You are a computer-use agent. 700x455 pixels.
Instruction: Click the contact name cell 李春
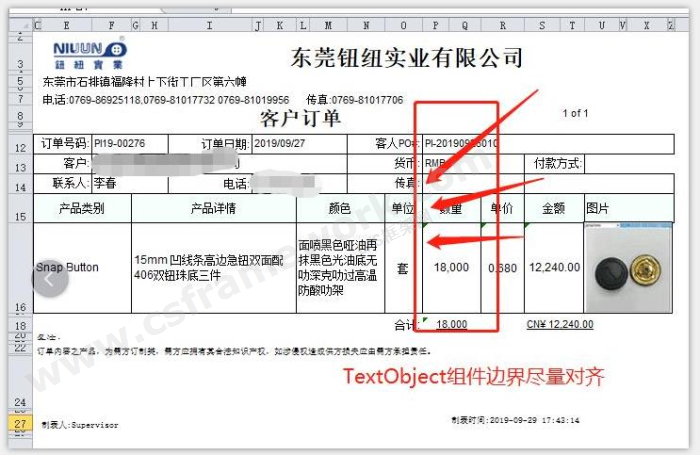104,184
